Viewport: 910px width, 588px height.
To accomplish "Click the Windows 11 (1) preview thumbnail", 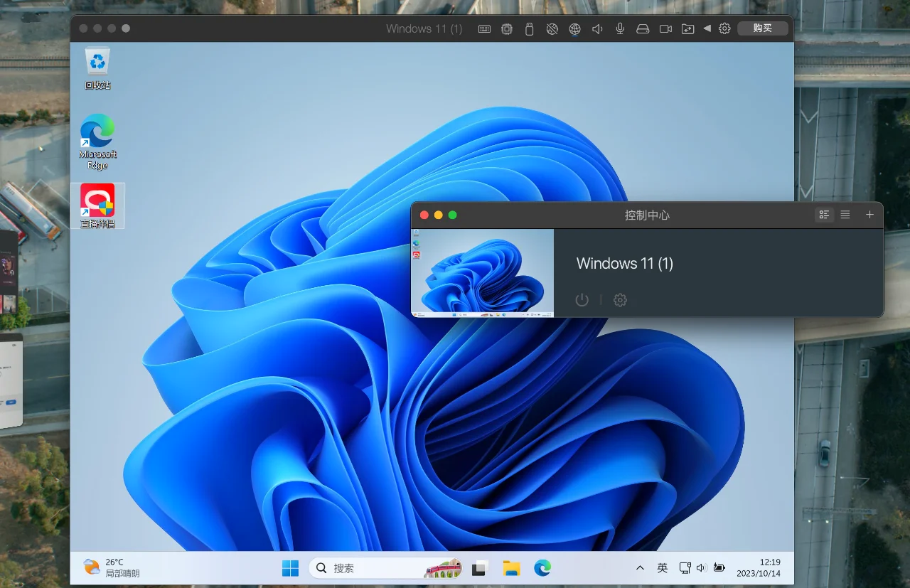I will pyautogui.click(x=483, y=273).
